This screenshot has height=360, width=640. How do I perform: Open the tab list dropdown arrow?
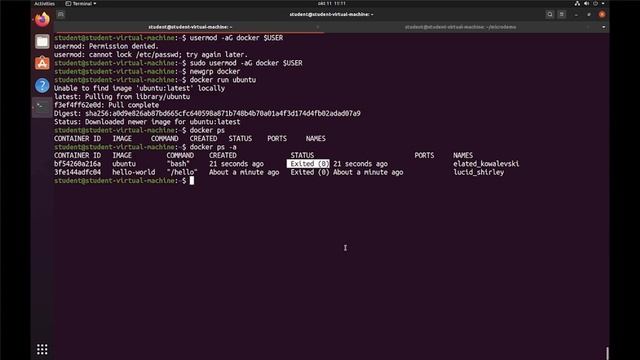pos(604,27)
